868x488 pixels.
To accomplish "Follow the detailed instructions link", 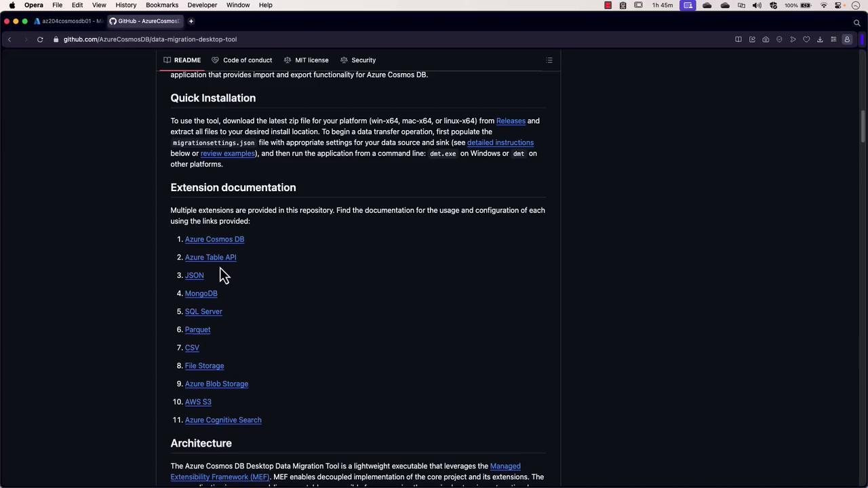I will click(500, 142).
